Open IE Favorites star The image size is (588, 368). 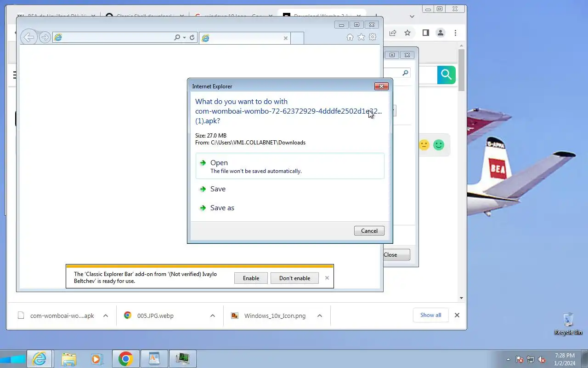coord(362,37)
